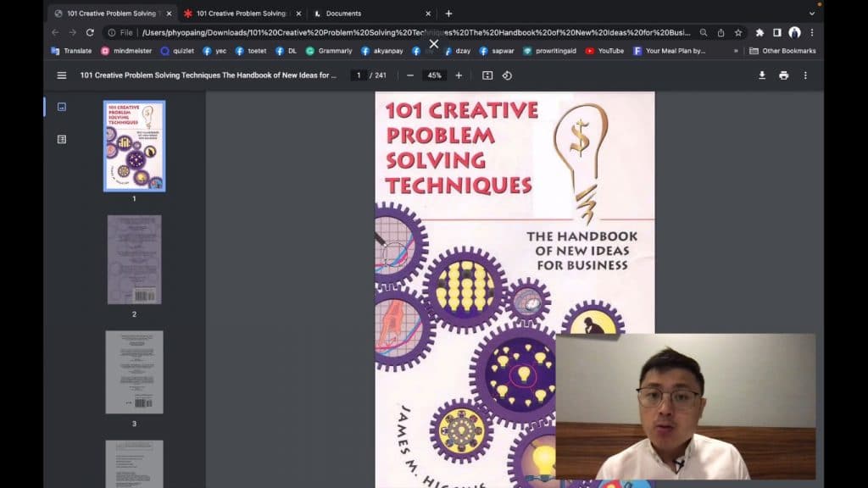Show hidden bookmarks with the chevron
868x488 pixels.
(x=736, y=51)
